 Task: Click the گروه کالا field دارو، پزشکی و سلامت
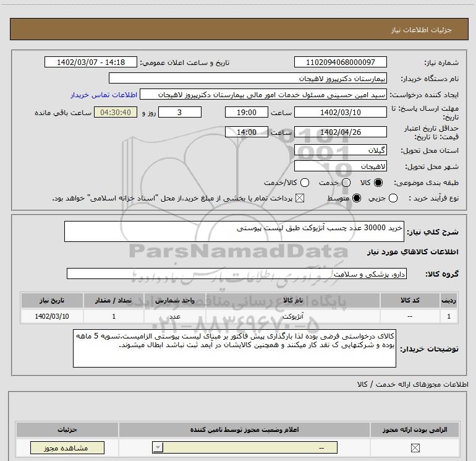coord(237,274)
